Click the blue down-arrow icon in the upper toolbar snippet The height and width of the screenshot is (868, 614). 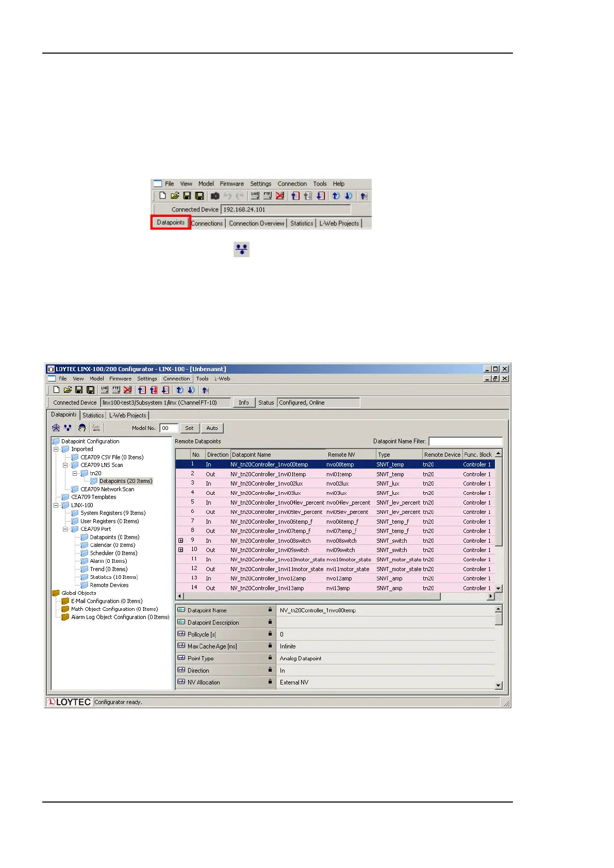point(349,196)
